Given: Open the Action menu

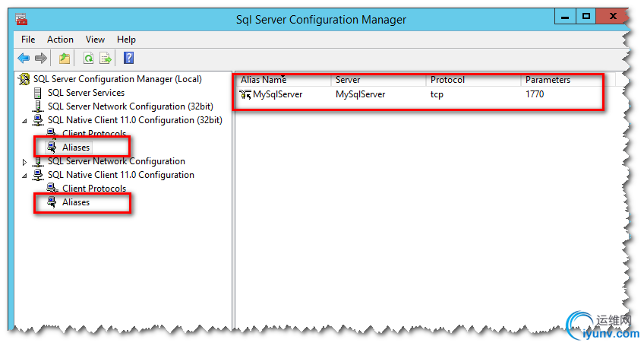Looking at the screenshot, I should pos(60,40).
